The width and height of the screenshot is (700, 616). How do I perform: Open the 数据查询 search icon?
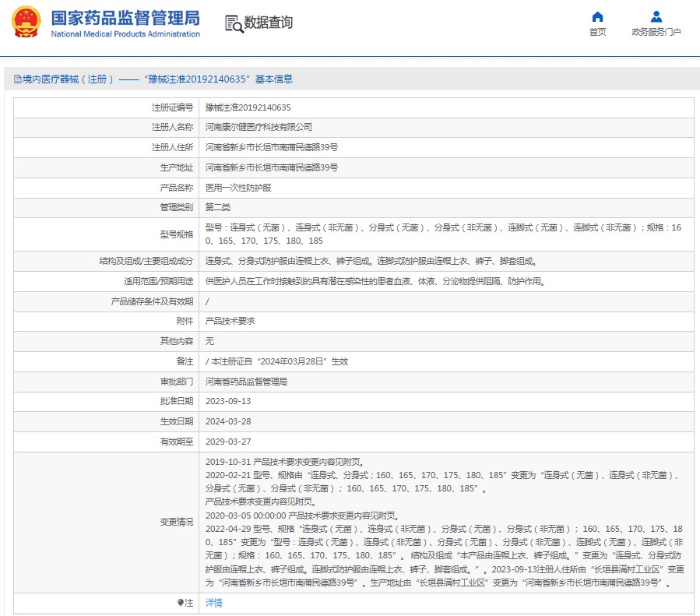coord(234,24)
